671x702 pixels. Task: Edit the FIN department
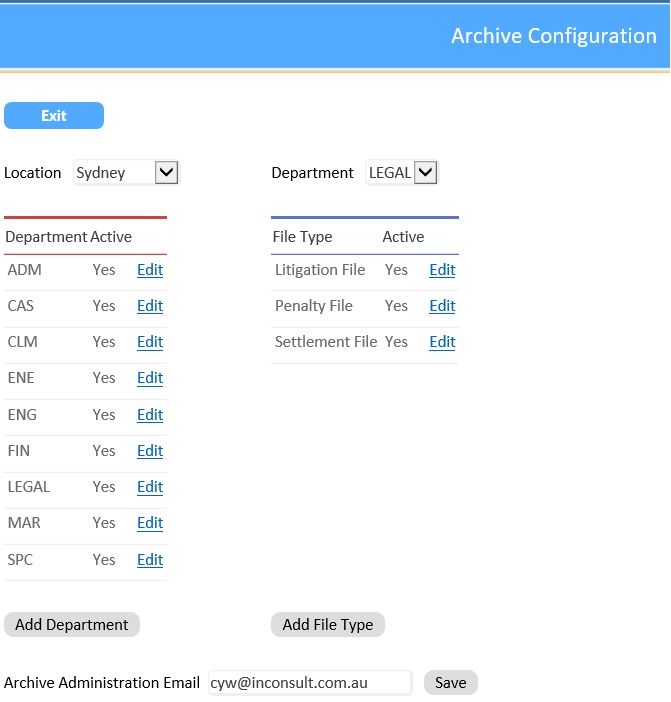(x=150, y=451)
